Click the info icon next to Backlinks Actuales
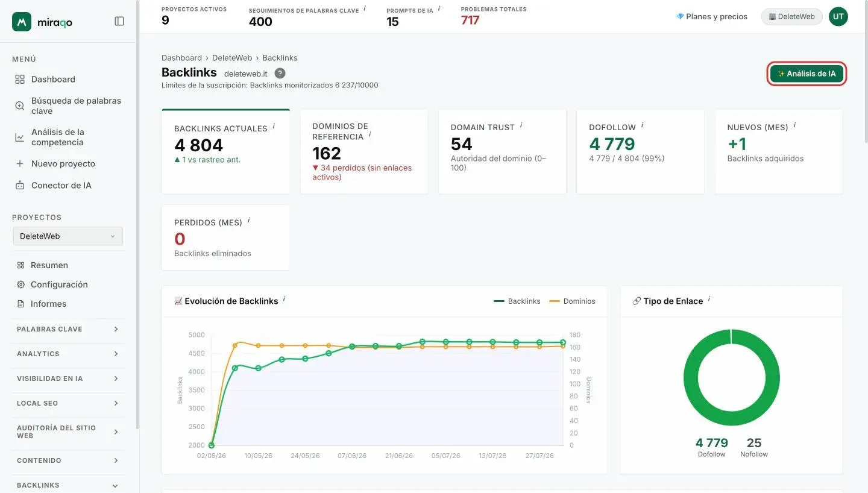The height and width of the screenshot is (493, 868). [274, 127]
